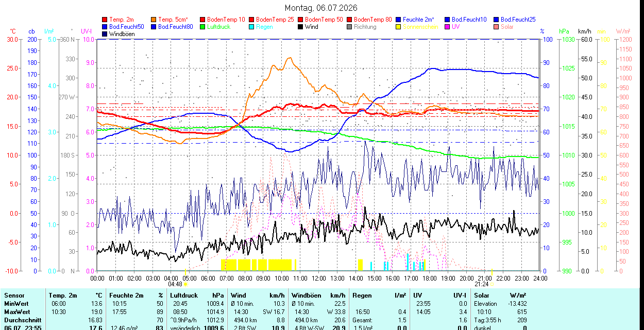
Task: Click the dark Windböen legend square
Action: coord(105,34)
